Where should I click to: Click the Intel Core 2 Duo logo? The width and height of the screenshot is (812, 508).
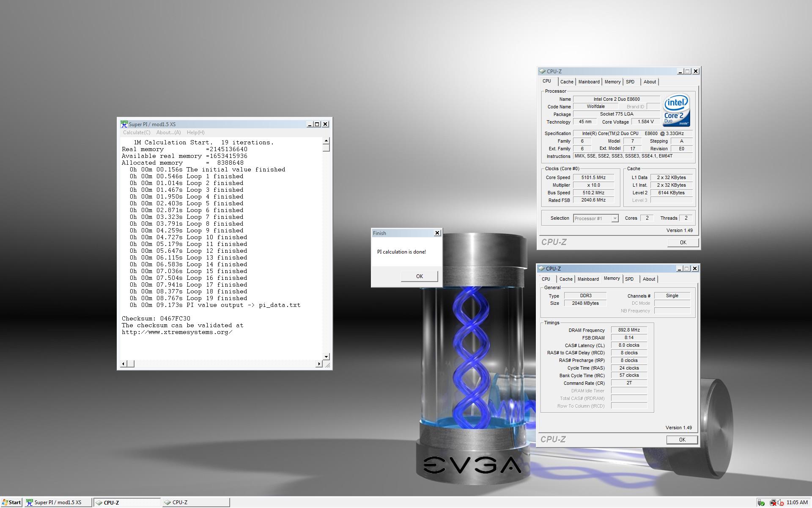coord(677,110)
